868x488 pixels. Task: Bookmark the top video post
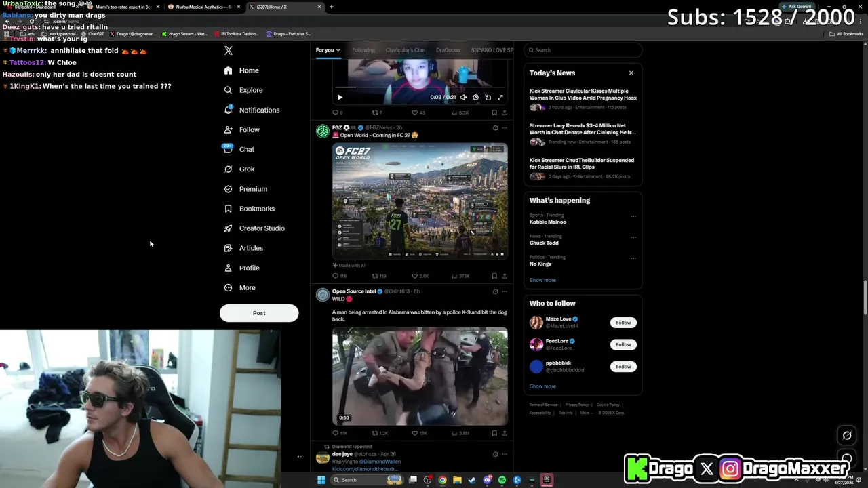click(x=494, y=113)
